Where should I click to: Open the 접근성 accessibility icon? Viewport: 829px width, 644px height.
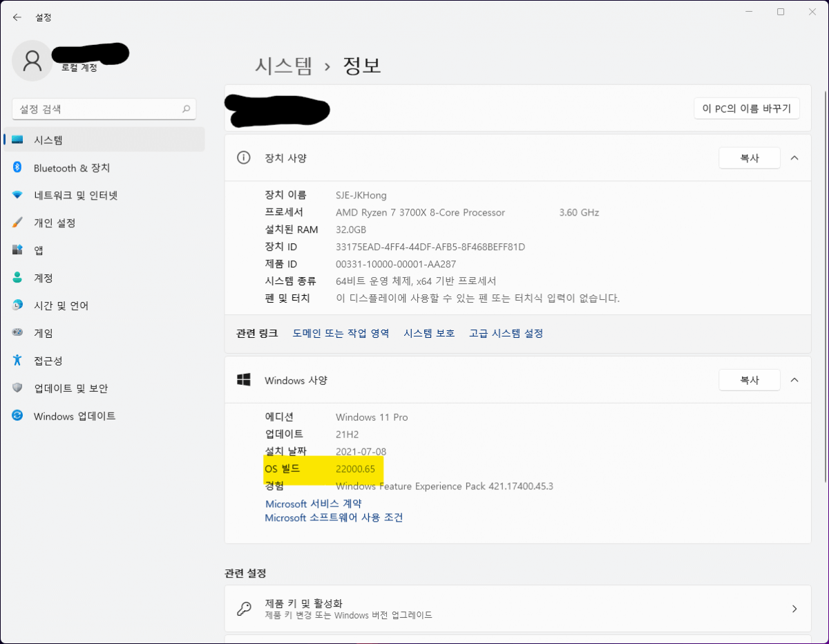pyautogui.click(x=18, y=360)
